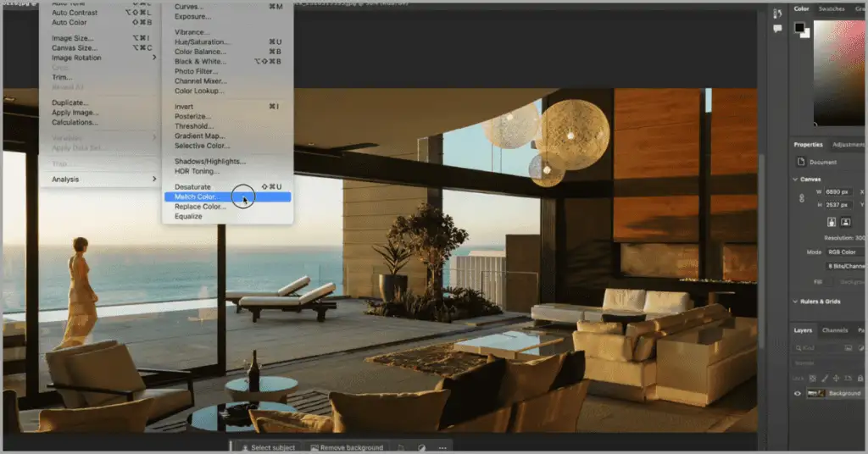Choose Match Color from Adjustments menu
The height and width of the screenshot is (454, 868).
click(227, 197)
